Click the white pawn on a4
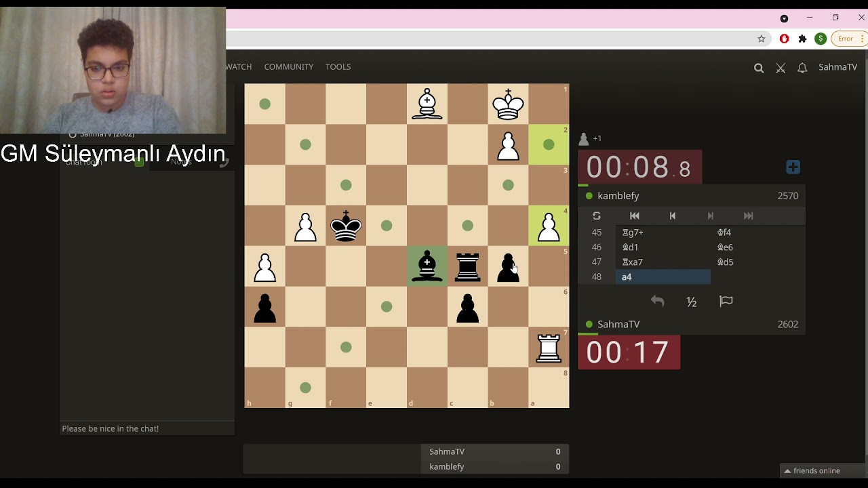Image resolution: width=868 pixels, height=488 pixels. 549,226
